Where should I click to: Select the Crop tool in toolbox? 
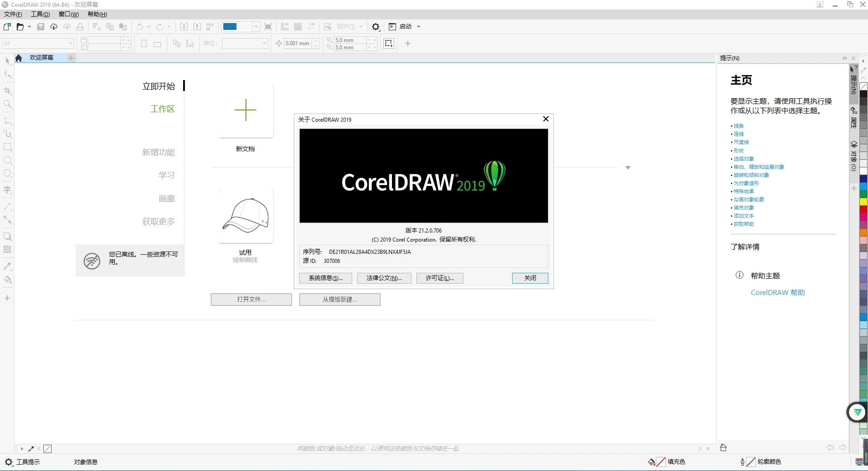pos(7,90)
